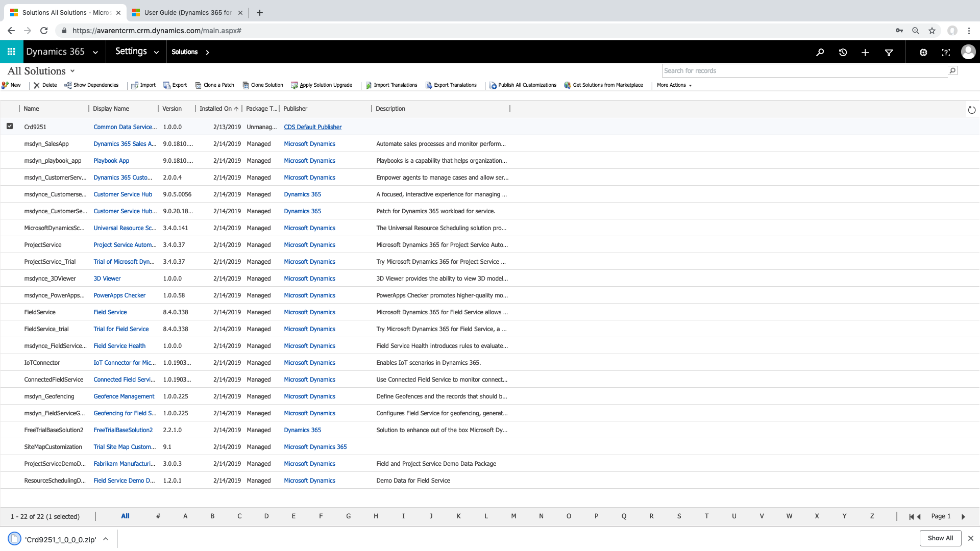980x551 pixels.
Task: Filter records by the # index
Action: 158,516
